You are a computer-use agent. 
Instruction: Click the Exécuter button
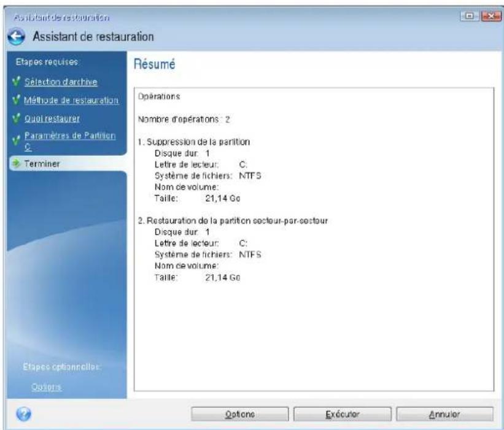tap(343, 414)
